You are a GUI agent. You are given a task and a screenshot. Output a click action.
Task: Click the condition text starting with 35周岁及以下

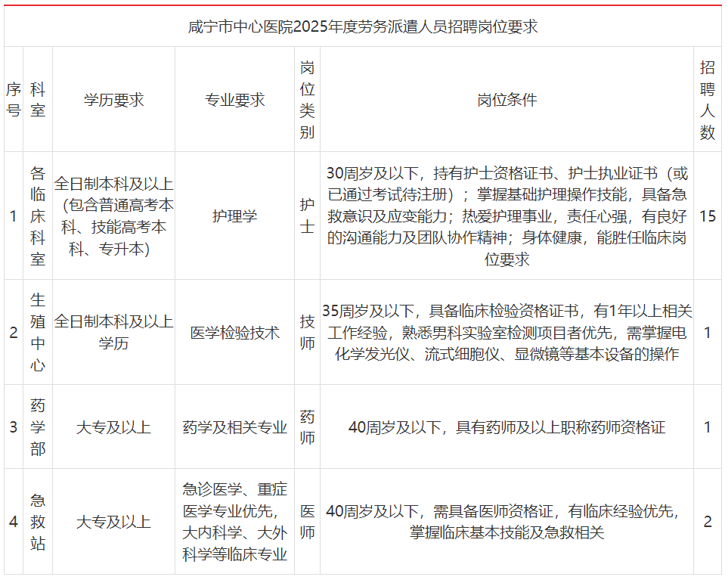pos(507,333)
